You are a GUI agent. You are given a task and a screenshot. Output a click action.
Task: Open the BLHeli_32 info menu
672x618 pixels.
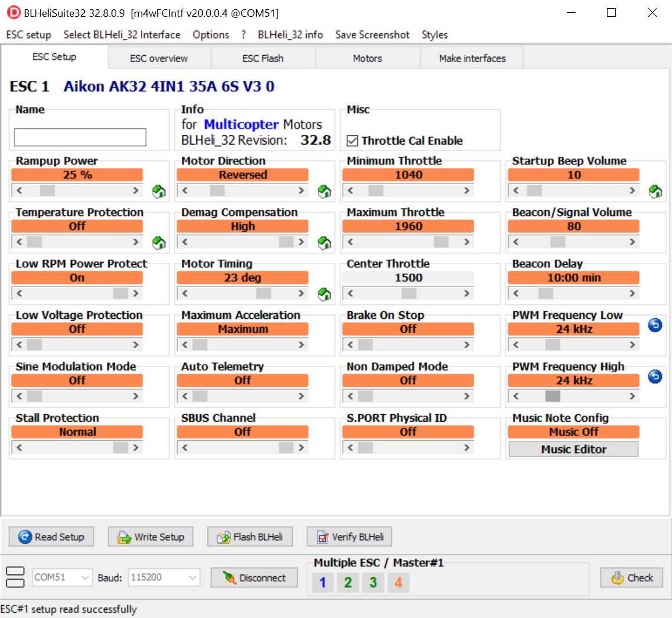pos(290,35)
